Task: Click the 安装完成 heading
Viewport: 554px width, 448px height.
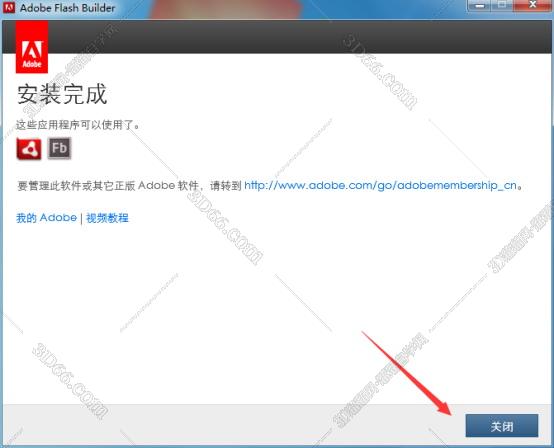Action: pos(62,94)
